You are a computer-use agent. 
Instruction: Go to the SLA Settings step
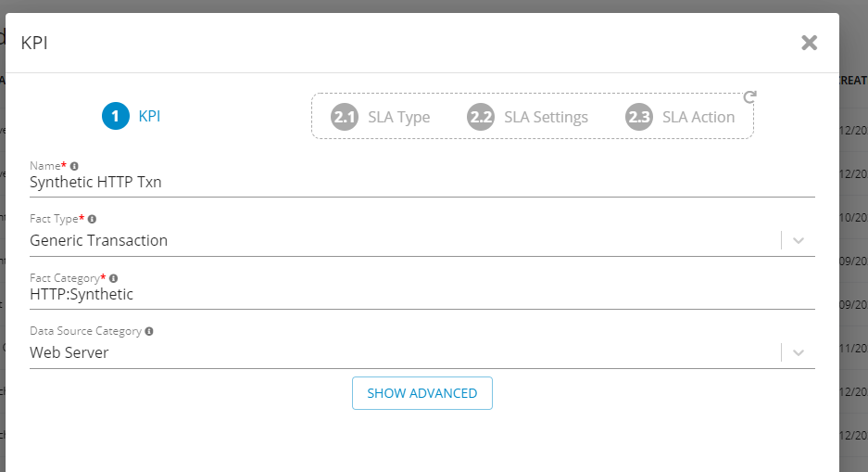(546, 118)
